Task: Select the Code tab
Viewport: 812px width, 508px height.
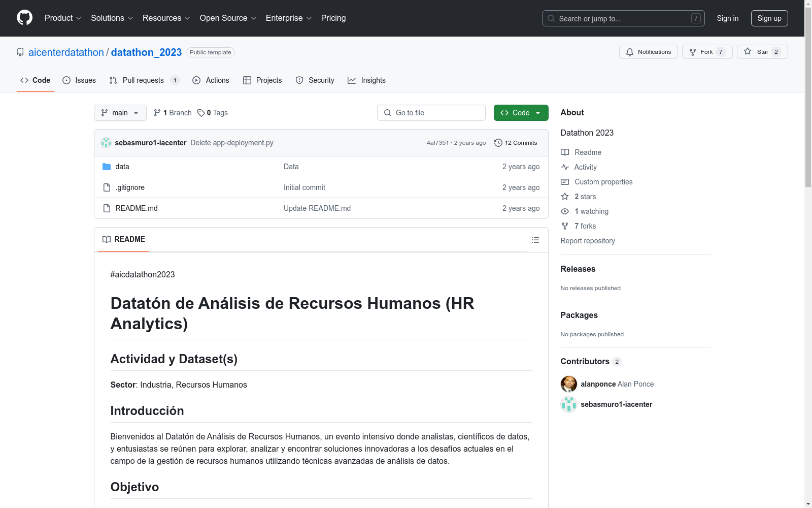Action: tap(36, 80)
